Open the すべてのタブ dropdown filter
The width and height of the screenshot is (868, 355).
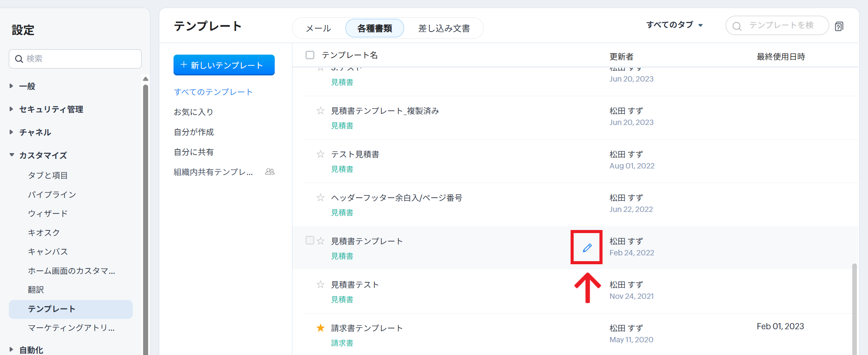click(x=674, y=25)
